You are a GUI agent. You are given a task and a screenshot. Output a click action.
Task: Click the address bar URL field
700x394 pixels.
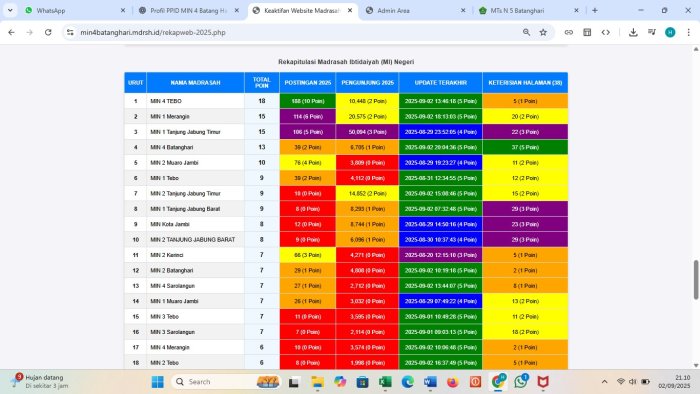coord(295,32)
